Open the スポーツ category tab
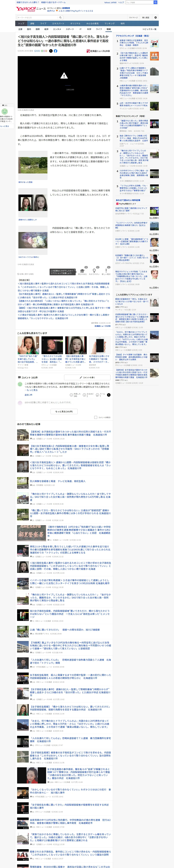 70,29
